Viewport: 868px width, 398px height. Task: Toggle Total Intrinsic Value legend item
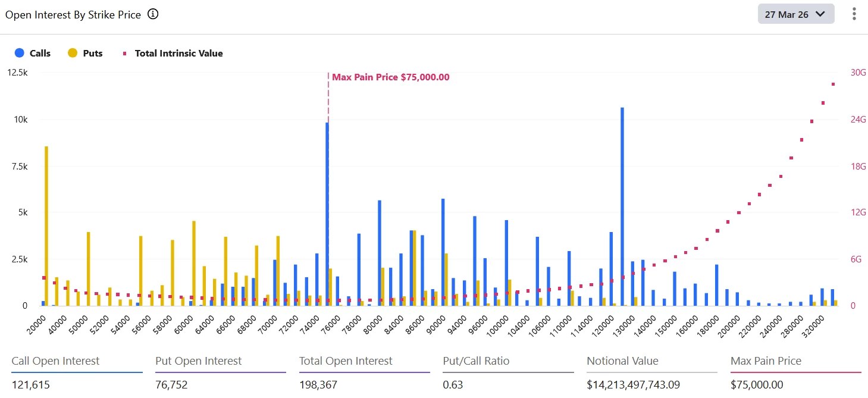pos(178,54)
